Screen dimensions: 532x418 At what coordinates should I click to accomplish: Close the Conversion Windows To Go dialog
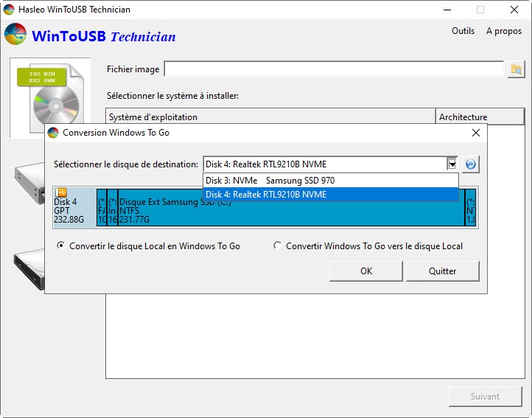click(x=476, y=133)
